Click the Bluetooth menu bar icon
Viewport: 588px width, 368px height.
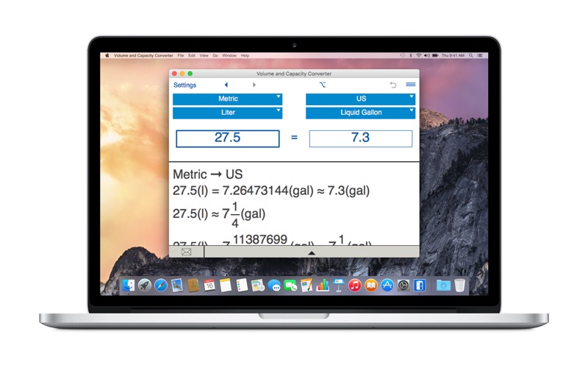point(411,56)
